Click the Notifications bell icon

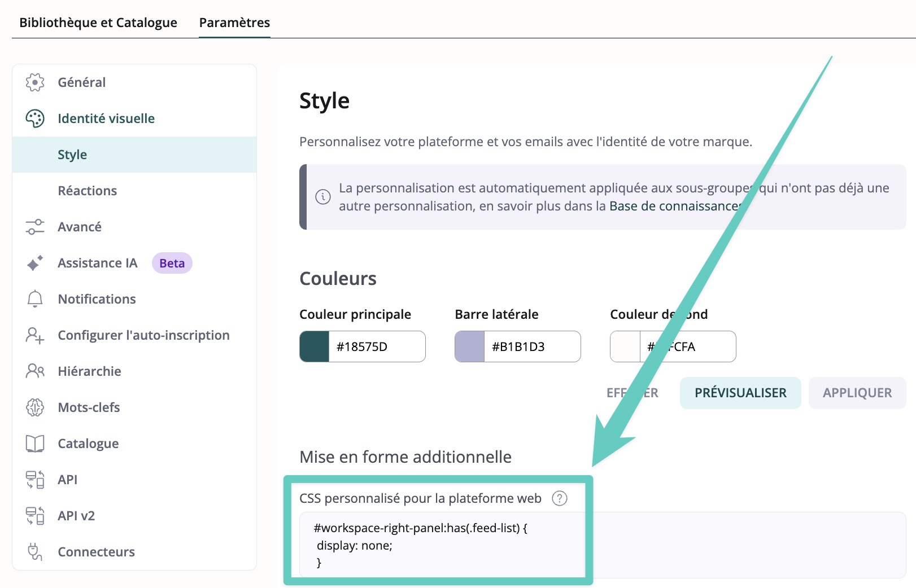click(x=35, y=299)
